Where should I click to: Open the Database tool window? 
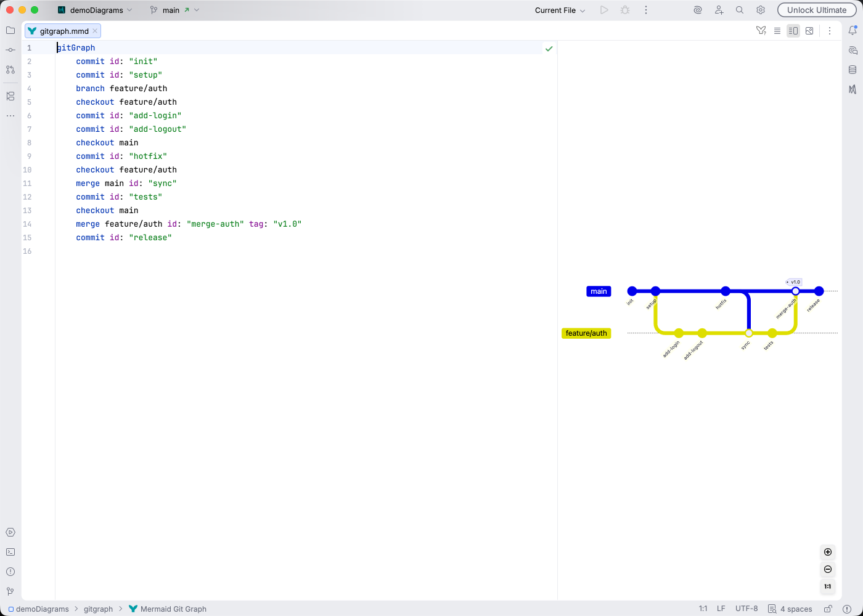point(854,70)
